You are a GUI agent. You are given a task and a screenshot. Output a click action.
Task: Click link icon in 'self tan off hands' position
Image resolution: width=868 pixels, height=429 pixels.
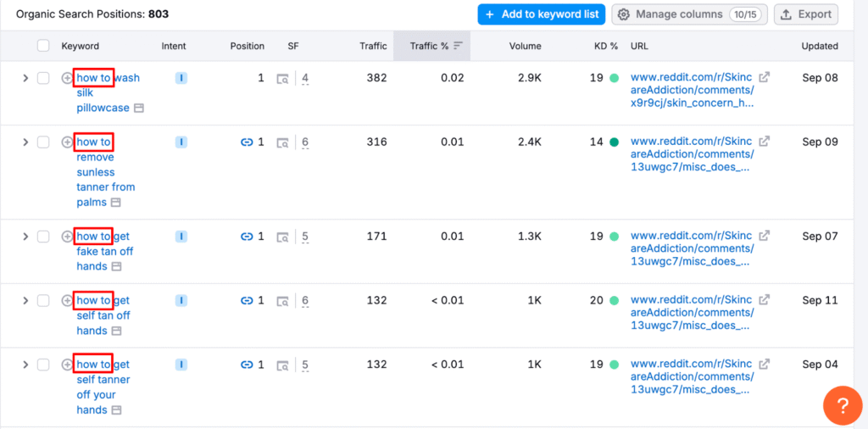pos(248,300)
